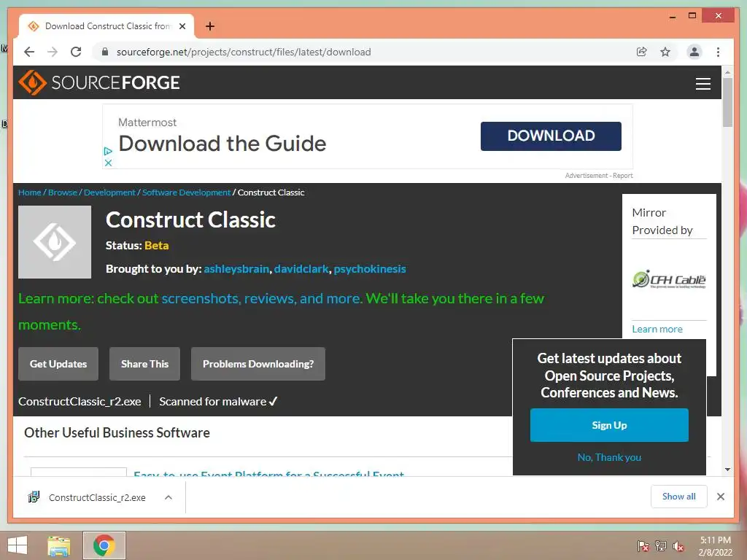747x560 pixels.
Task: Click page scrollbar up arrow
Action: [x=727, y=72]
